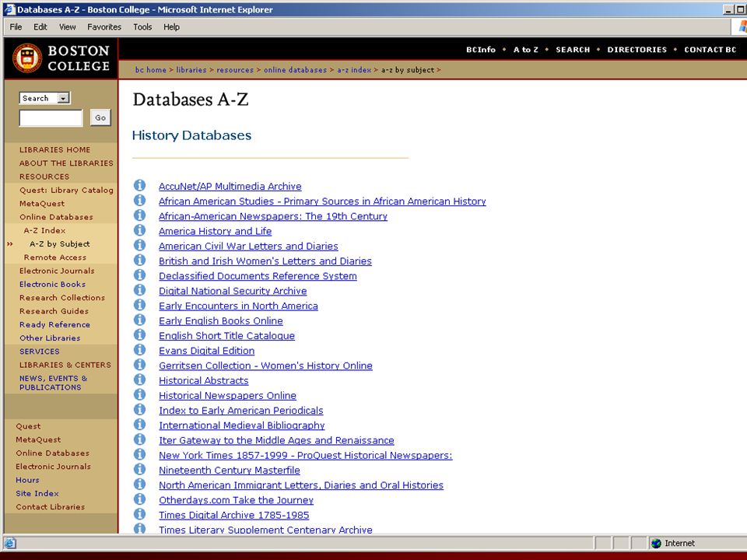The image size is (747, 560).
Task: Open Ready Reference sidebar link
Action: tap(54, 324)
